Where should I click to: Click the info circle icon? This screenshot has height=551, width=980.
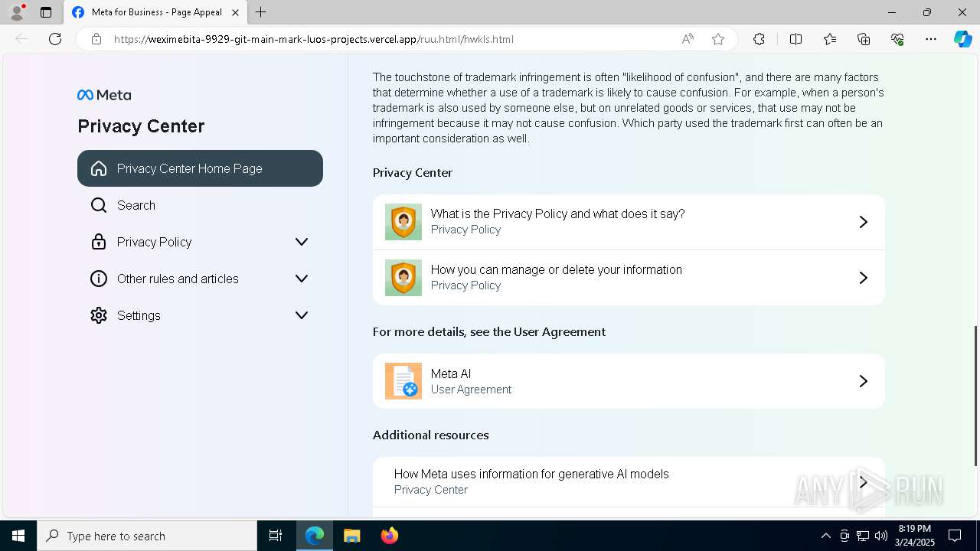(99, 279)
